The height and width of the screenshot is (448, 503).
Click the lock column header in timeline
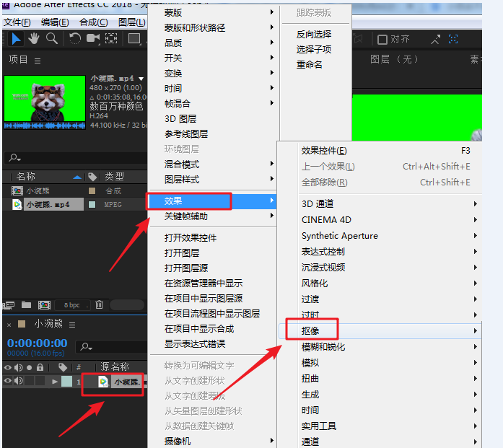(x=40, y=367)
